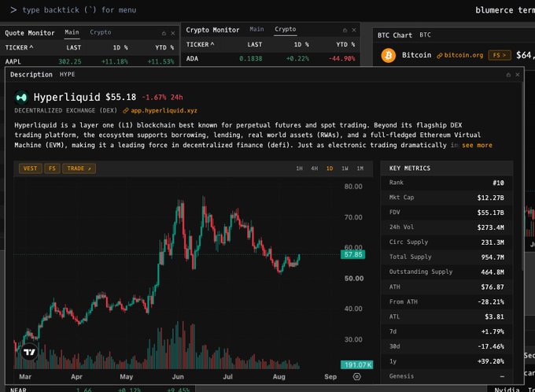The image size is (535, 392).
Task: Expand description with 'see more'
Action: pos(477,145)
